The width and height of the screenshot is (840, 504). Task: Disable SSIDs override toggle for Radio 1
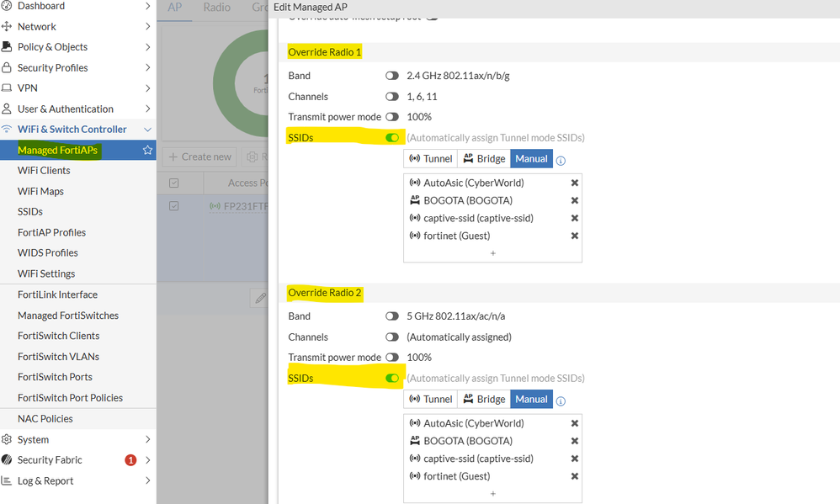[x=392, y=137]
